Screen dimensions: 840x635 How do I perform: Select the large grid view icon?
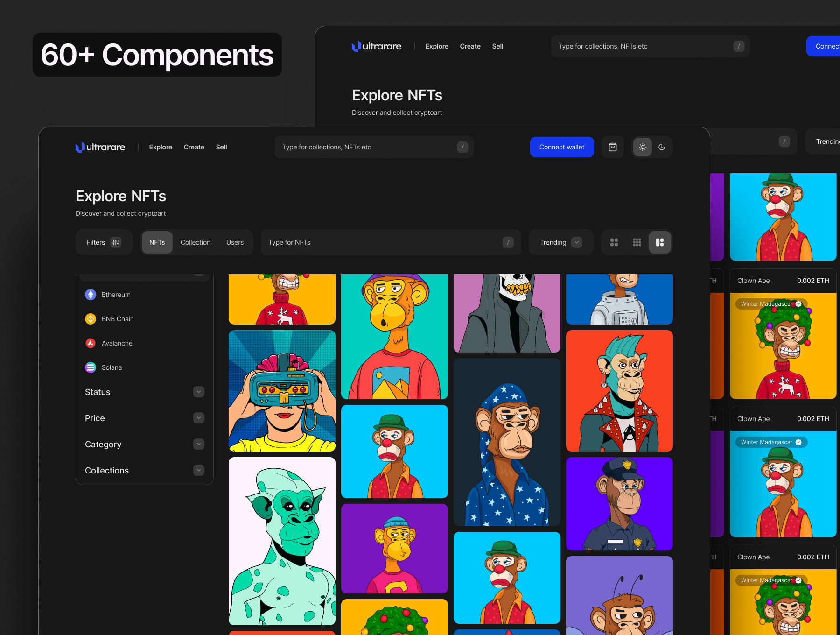click(614, 242)
